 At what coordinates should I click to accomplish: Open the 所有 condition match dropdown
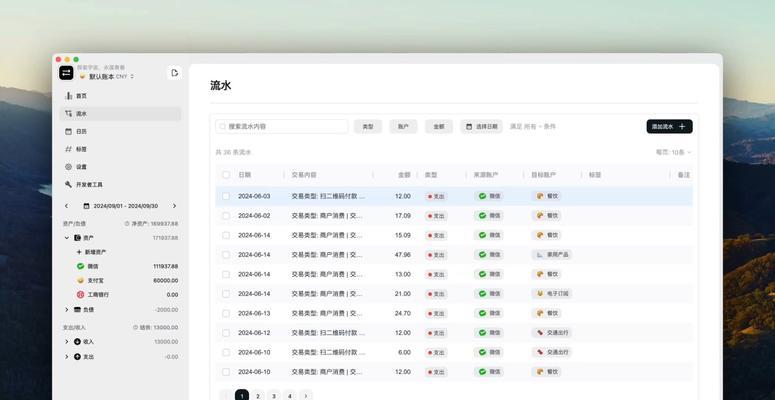click(x=533, y=127)
